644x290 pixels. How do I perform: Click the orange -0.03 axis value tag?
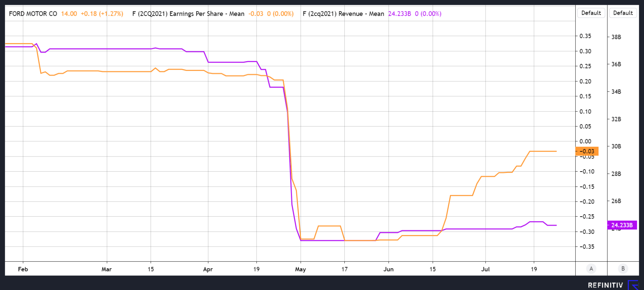pyautogui.click(x=587, y=151)
